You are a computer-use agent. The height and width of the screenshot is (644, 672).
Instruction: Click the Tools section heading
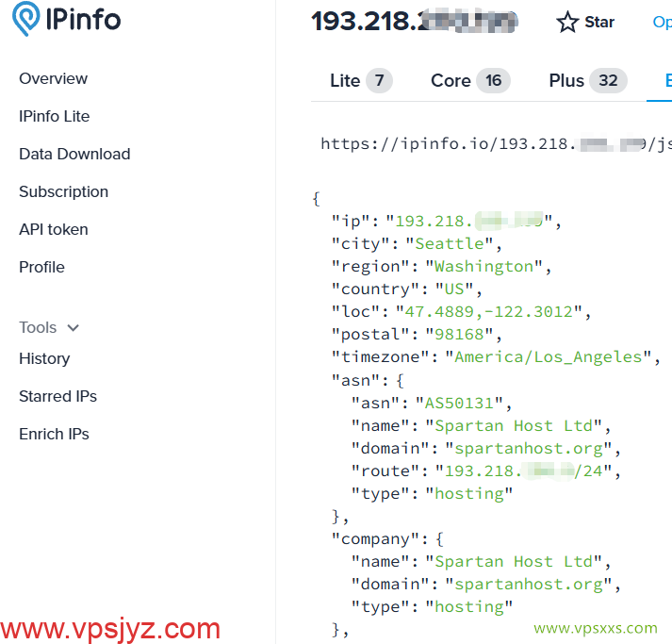tap(39, 328)
